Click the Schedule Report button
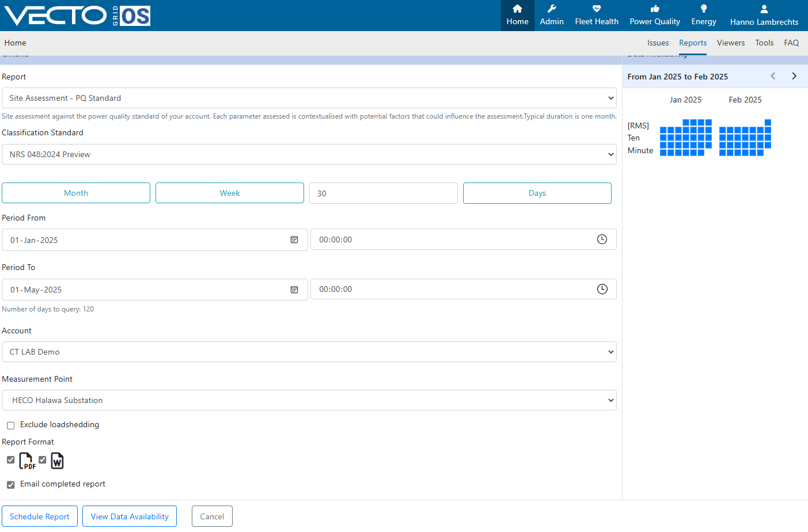 (x=40, y=516)
